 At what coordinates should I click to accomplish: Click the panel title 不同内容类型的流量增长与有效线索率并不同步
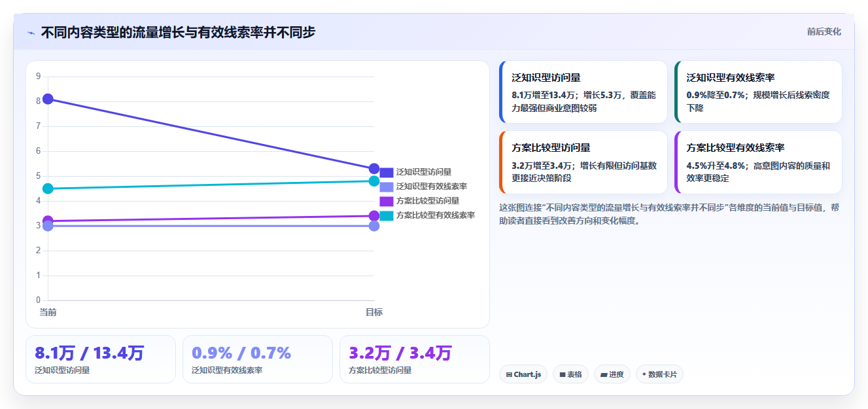tap(178, 32)
